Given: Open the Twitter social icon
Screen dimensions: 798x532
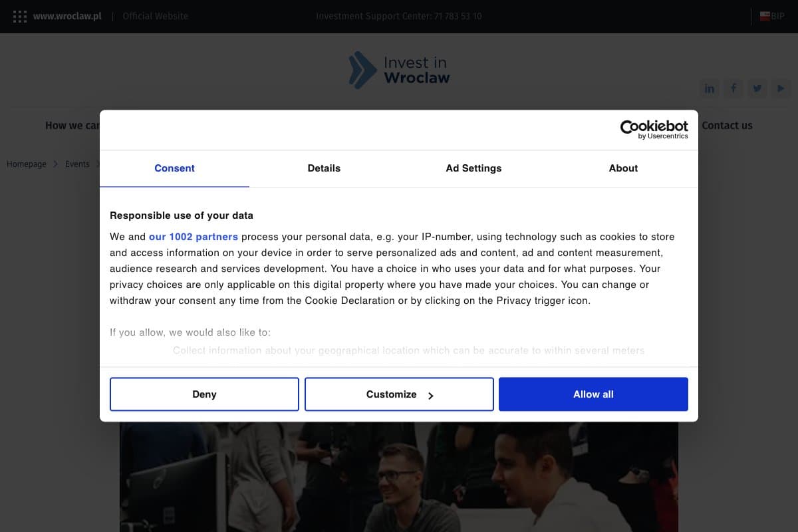Looking at the screenshot, I should click(x=757, y=88).
